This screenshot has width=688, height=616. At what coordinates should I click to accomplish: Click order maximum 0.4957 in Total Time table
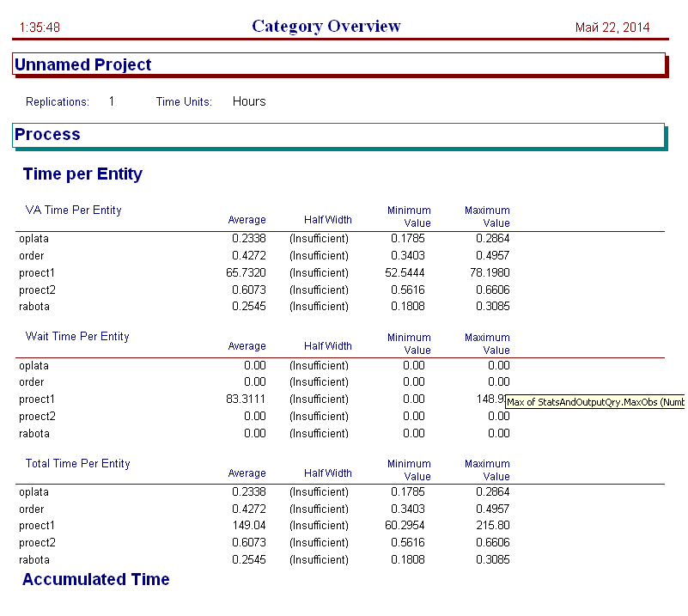493,509
